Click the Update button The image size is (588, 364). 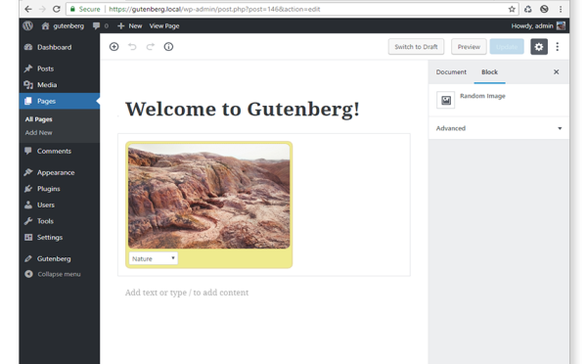(507, 47)
